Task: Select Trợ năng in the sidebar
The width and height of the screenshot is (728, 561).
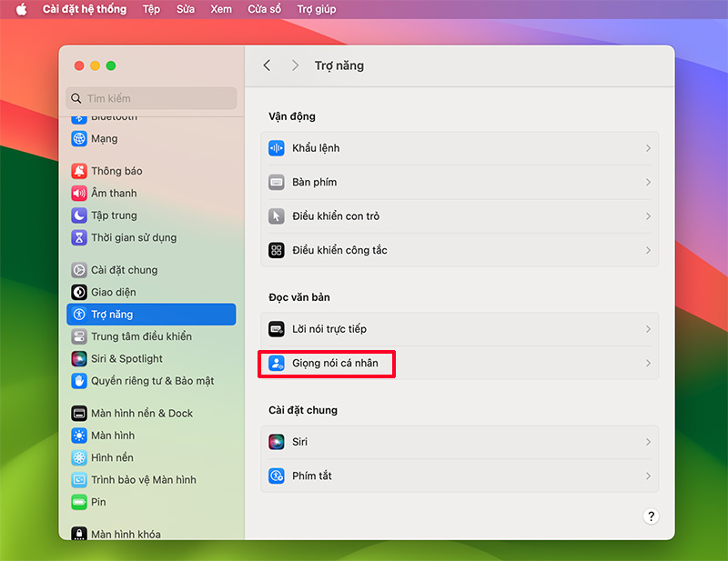Action: (x=151, y=314)
